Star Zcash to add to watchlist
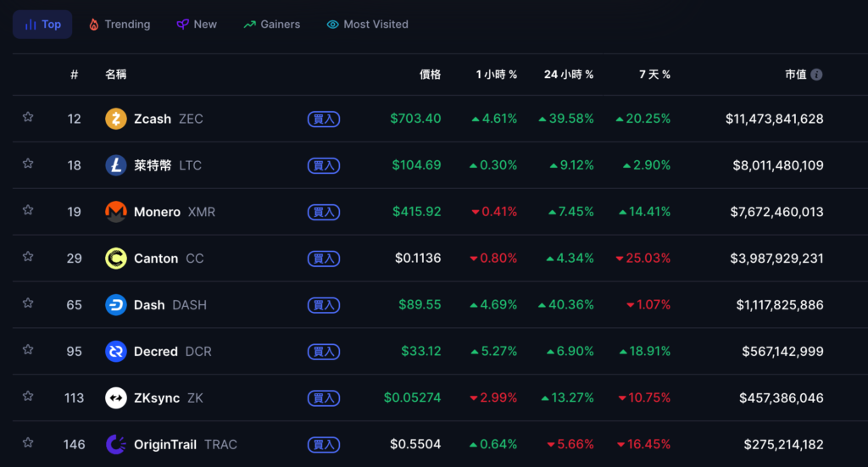This screenshot has height=467, width=868. [28, 118]
